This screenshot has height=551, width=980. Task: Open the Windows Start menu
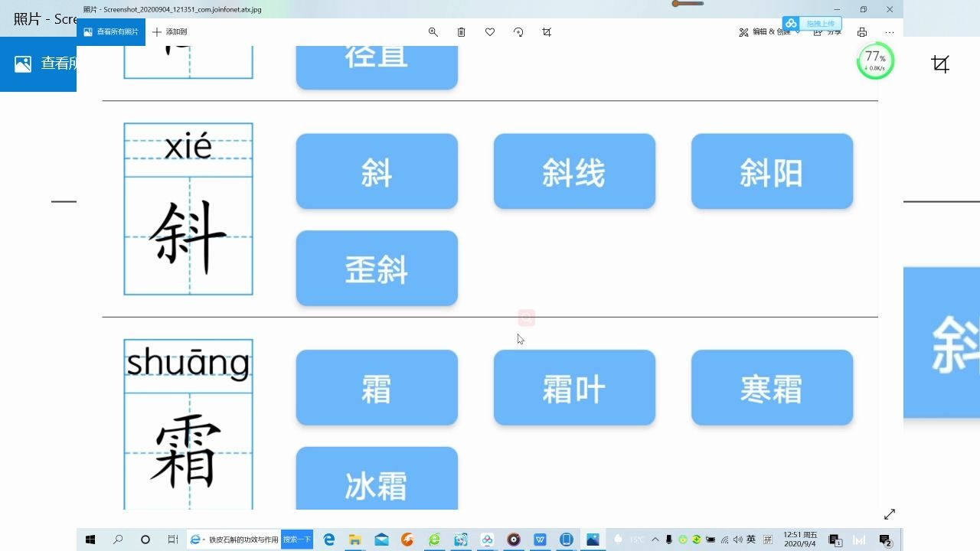(90, 540)
